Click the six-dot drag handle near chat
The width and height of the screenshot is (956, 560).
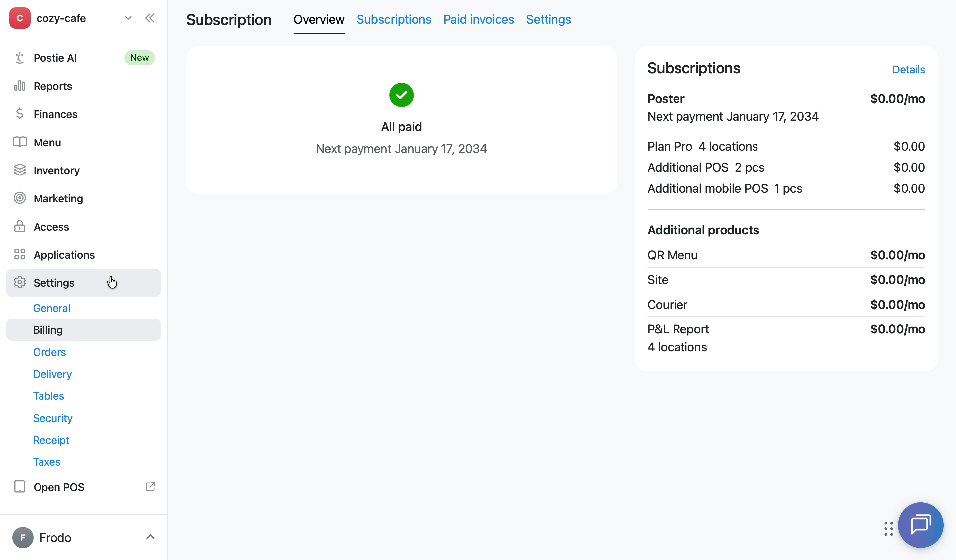[889, 529]
